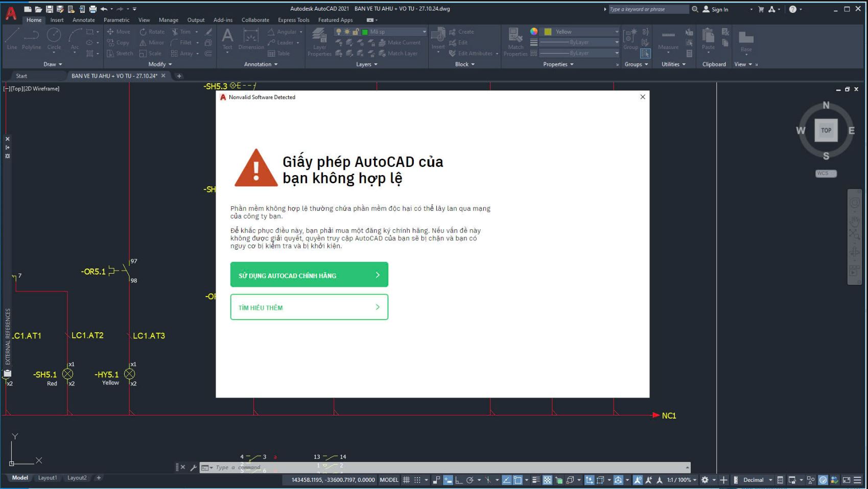Open Layer Properties manager
This screenshot has height=489, width=868.
tap(319, 41)
